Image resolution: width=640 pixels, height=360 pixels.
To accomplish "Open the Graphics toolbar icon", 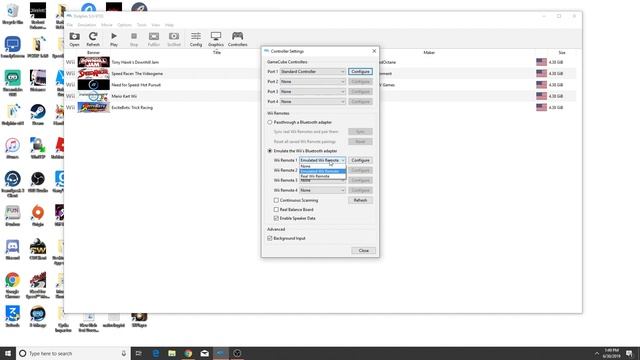I will click(216, 39).
